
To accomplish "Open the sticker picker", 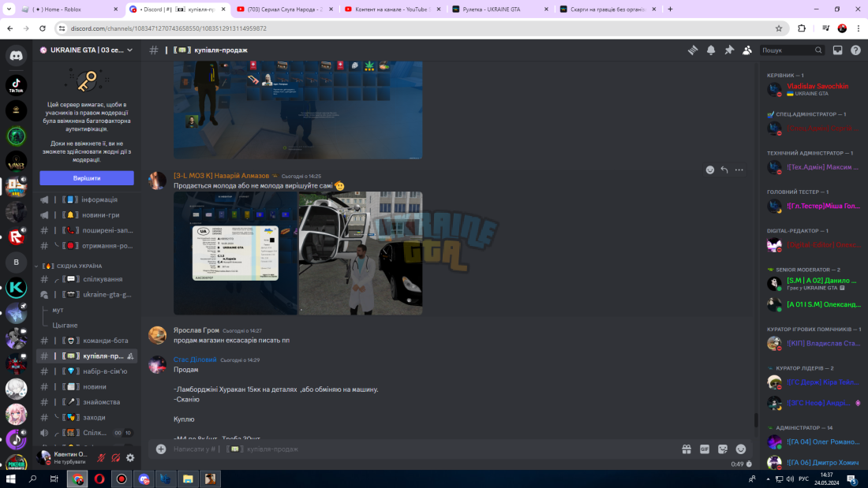I will point(722,449).
